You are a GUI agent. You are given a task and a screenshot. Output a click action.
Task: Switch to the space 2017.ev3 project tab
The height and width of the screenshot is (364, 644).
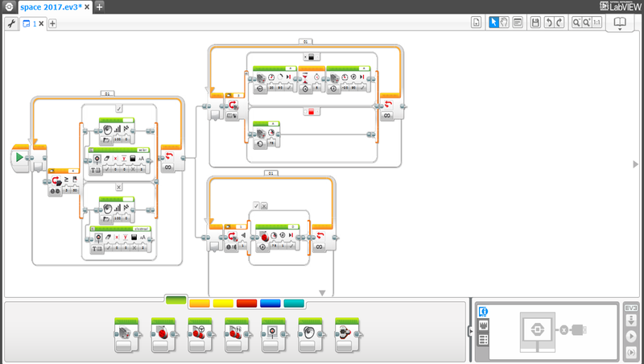coord(50,6)
